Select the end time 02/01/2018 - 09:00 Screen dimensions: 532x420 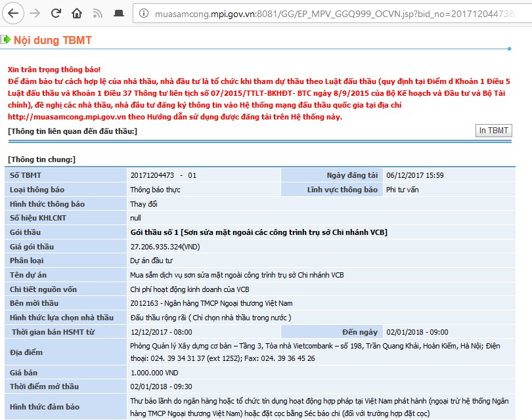[417, 332]
